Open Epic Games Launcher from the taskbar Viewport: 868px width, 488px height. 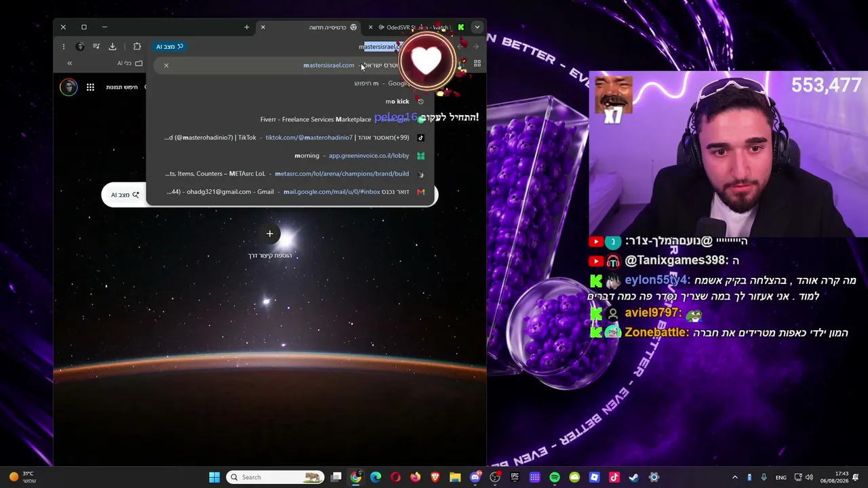(515, 477)
